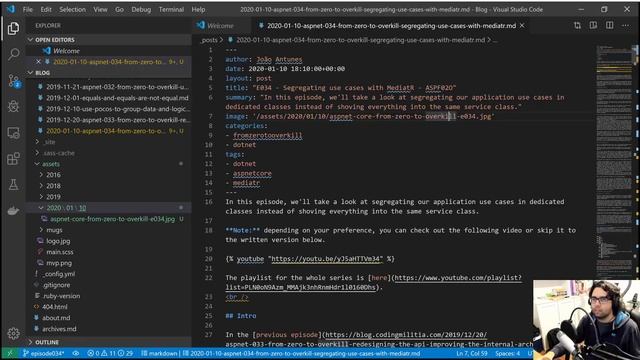
Task: Collapse the Open Editors section
Action: 109,40
